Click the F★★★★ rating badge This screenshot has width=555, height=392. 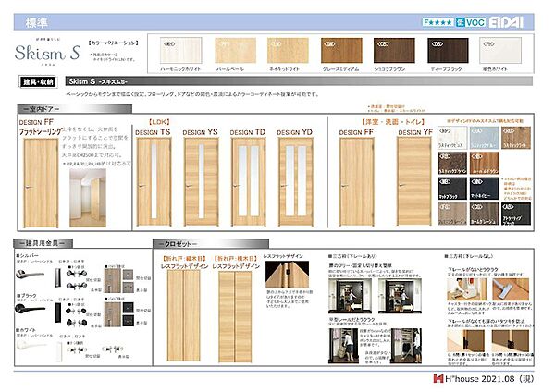tap(438, 22)
